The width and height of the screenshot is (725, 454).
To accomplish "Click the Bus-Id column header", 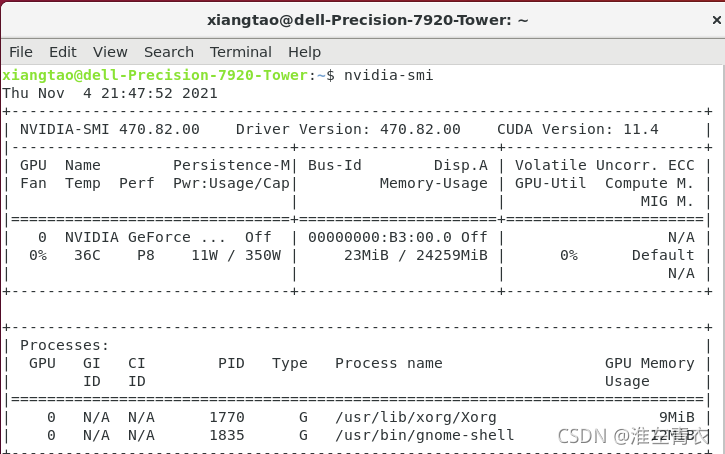I will (x=335, y=165).
